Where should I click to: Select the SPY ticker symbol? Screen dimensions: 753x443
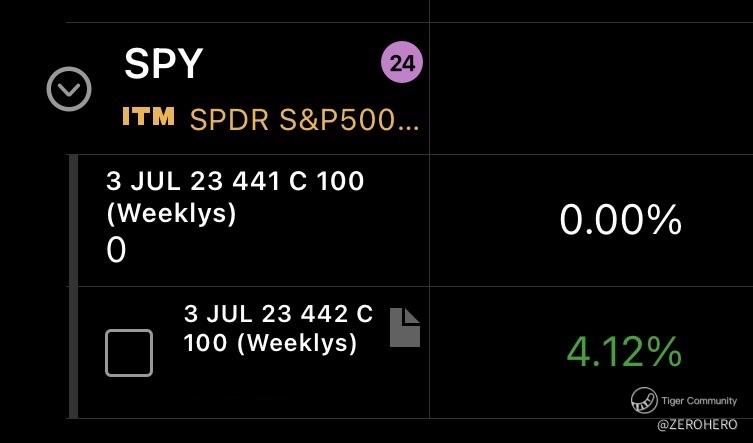click(x=164, y=63)
